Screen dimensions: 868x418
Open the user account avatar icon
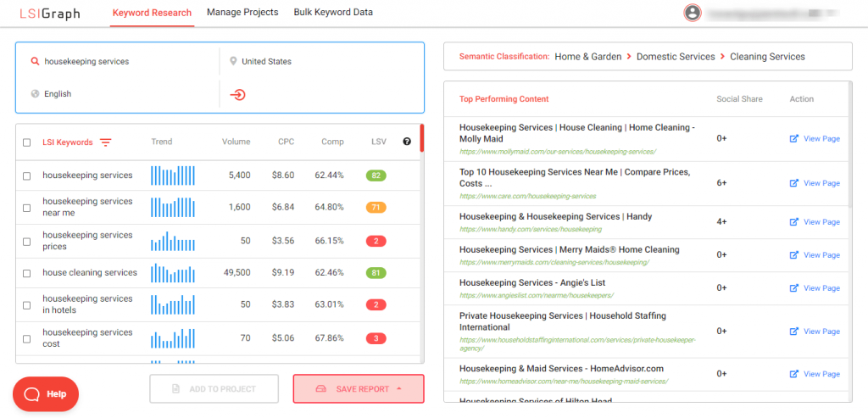[x=692, y=13]
